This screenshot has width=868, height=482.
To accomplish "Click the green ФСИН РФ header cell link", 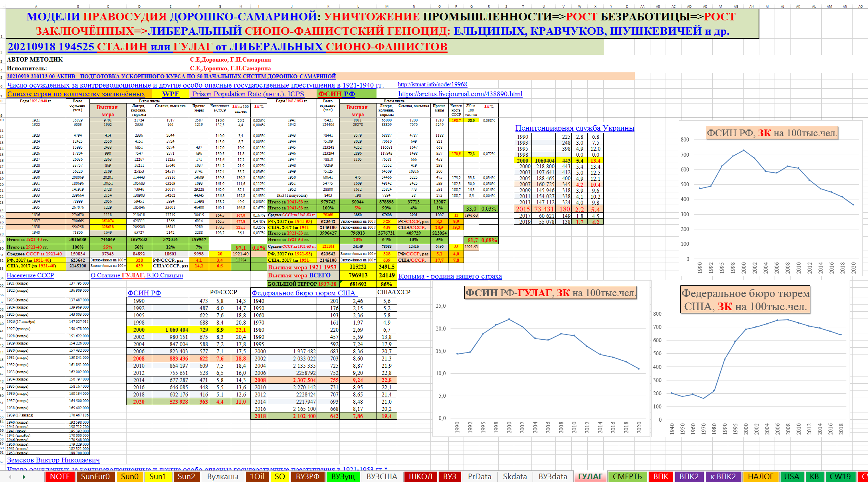I will tap(337, 94).
